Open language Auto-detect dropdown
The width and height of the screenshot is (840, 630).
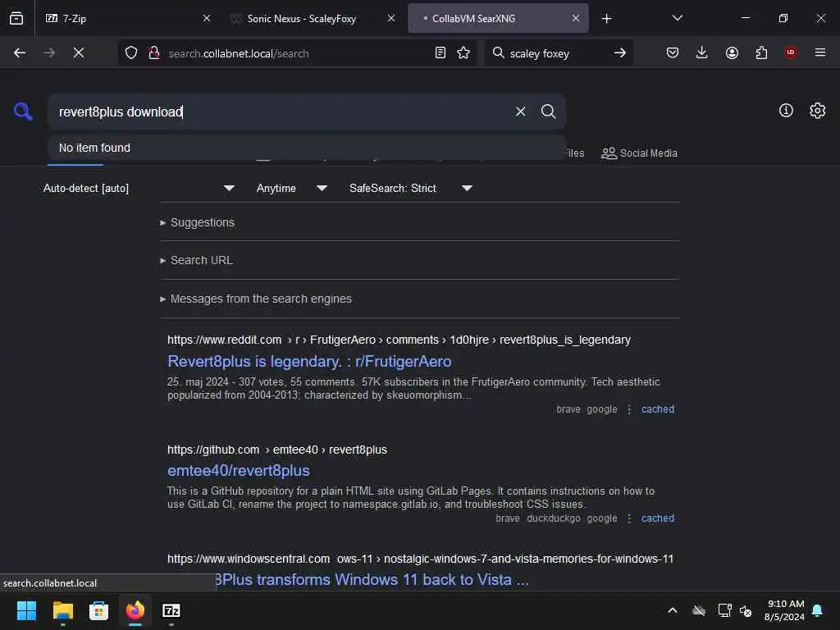(x=138, y=188)
